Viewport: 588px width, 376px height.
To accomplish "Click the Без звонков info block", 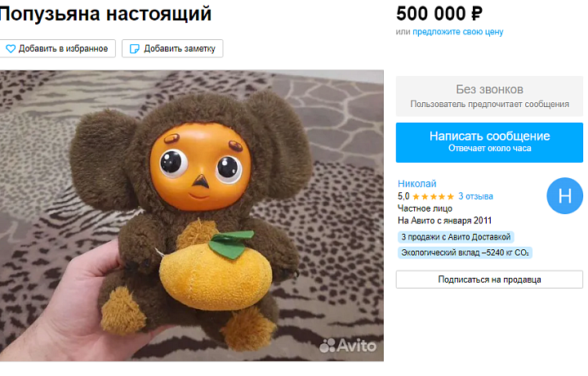I will pyautogui.click(x=489, y=96).
